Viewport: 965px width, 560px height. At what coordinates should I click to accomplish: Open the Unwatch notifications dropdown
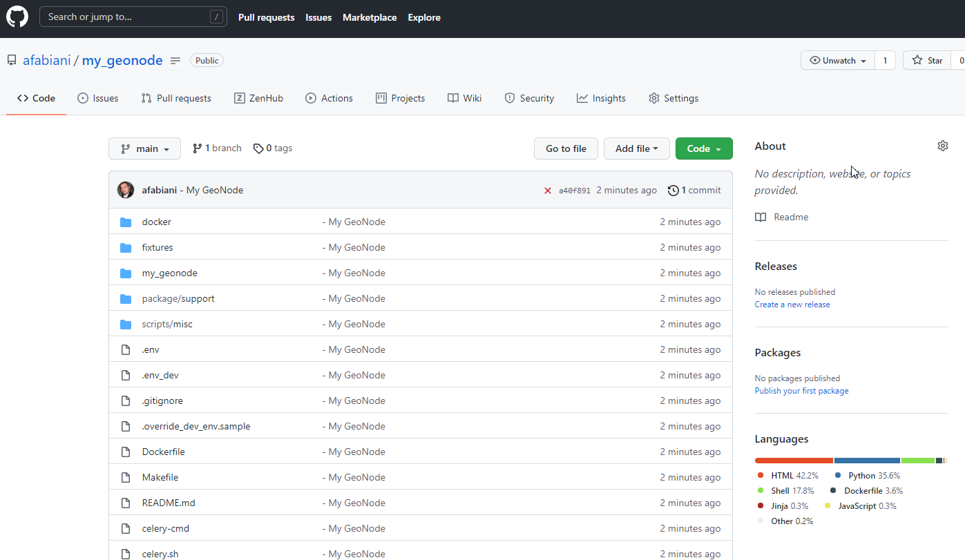point(838,60)
